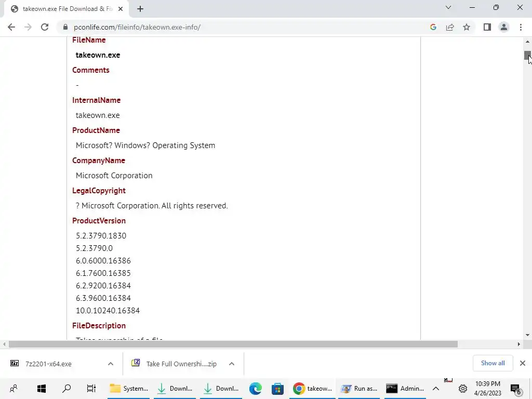The image size is (532, 399).
Task: Select the takeown.exe File Download tab
Action: tap(66, 9)
